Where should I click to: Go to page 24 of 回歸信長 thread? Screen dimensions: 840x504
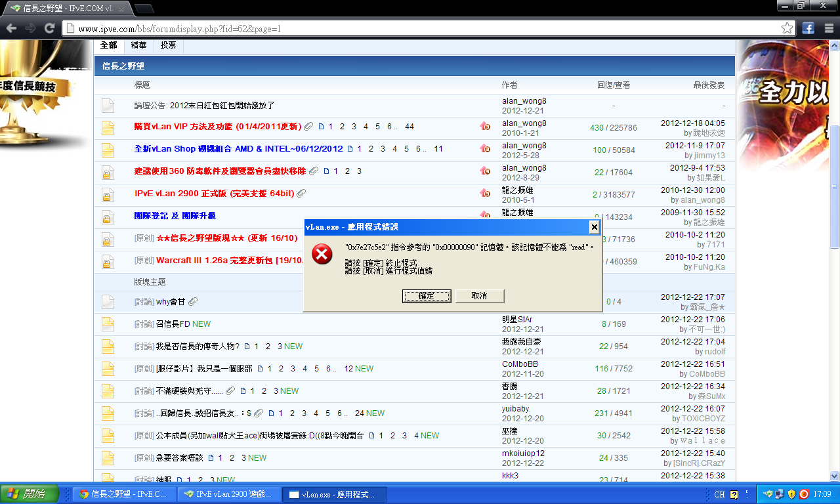[359, 413]
